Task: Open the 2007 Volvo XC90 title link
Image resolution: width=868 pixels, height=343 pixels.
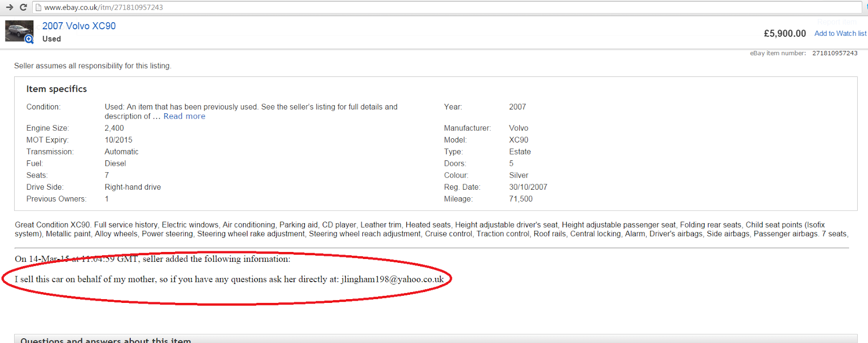Action: (x=79, y=26)
